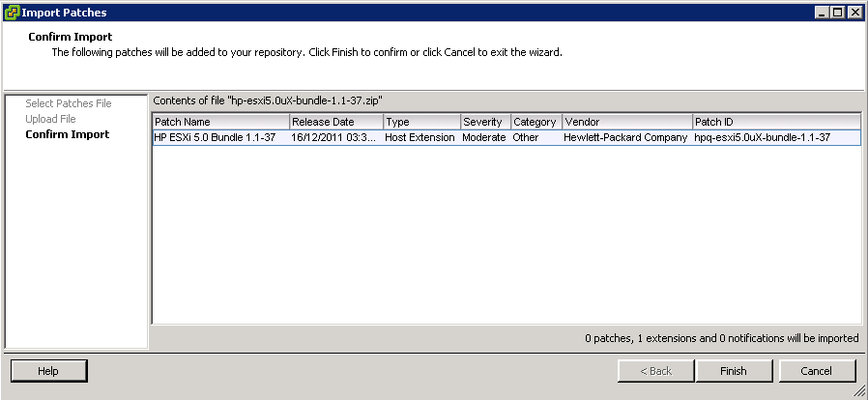Sort by Type column header

(422, 122)
